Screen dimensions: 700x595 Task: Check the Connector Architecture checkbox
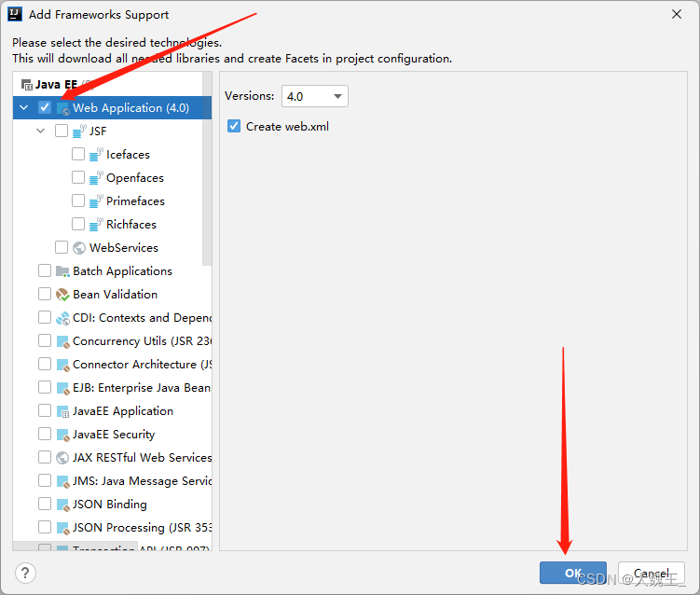click(45, 364)
